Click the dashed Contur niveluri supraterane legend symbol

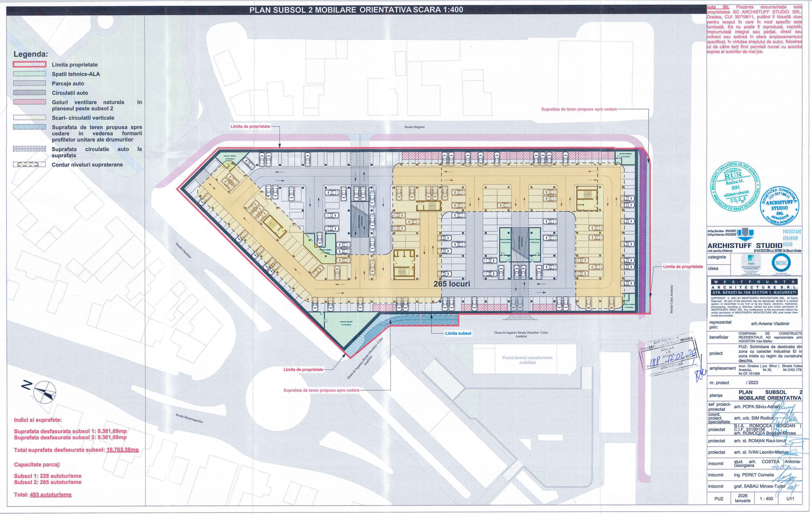click(x=29, y=165)
